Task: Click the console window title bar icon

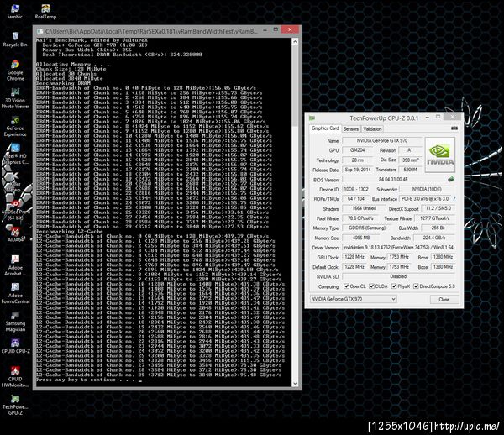Action: [39, 31]
